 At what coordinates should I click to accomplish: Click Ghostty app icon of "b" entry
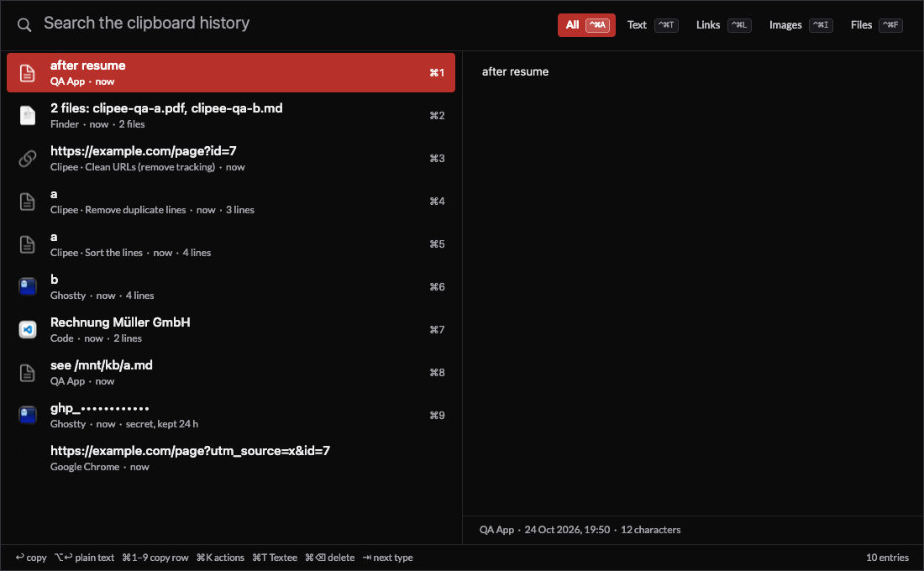(27, 287)
